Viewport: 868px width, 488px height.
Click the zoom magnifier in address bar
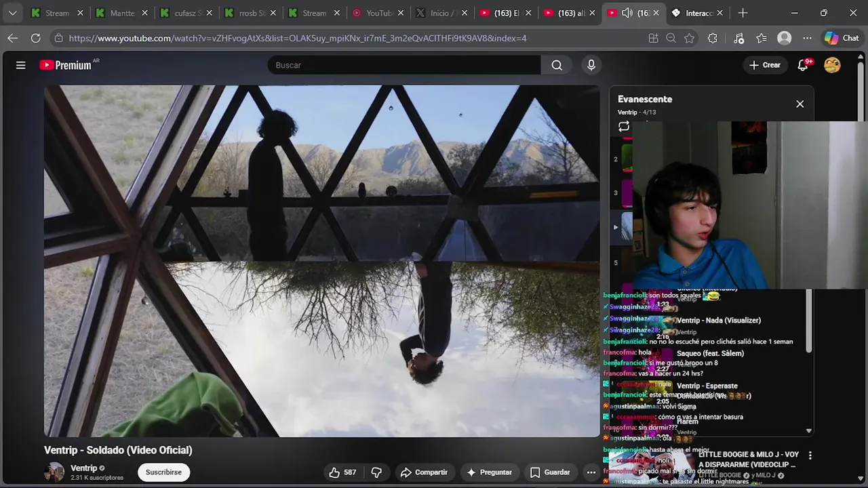[671, 38]
